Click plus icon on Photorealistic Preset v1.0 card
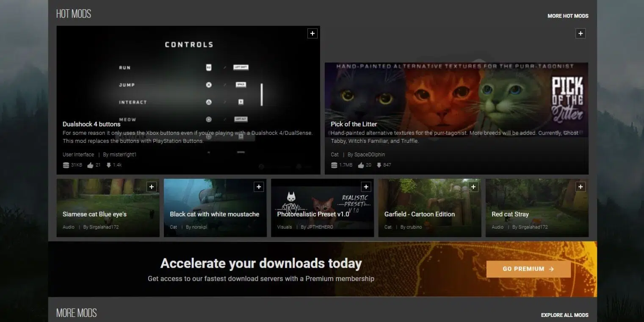Image resolution: width=644 pixels, height=322 pixels. pos(366,186)
